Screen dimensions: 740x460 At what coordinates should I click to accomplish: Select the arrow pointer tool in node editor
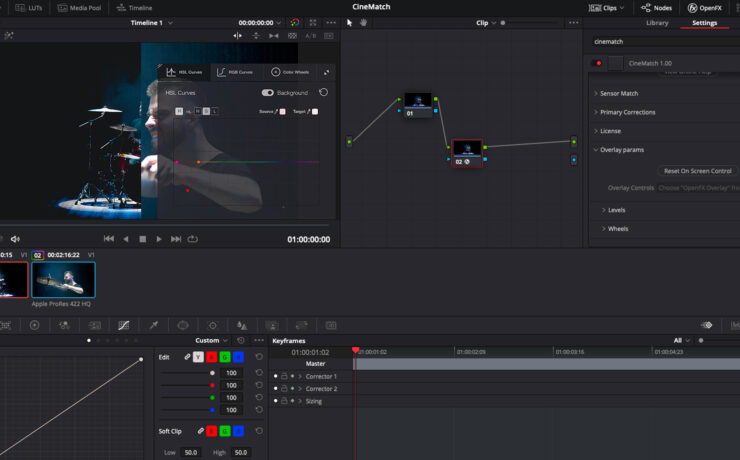[349, 23]
